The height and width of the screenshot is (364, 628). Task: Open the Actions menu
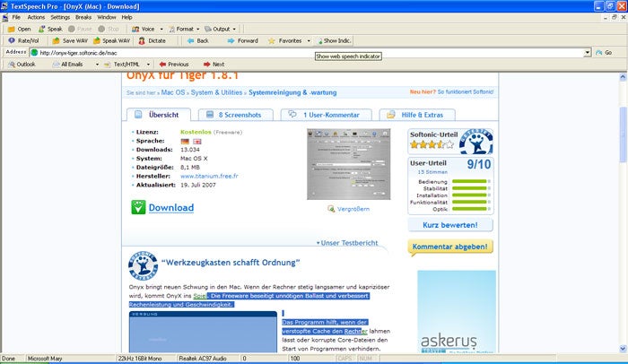[36, 17]
